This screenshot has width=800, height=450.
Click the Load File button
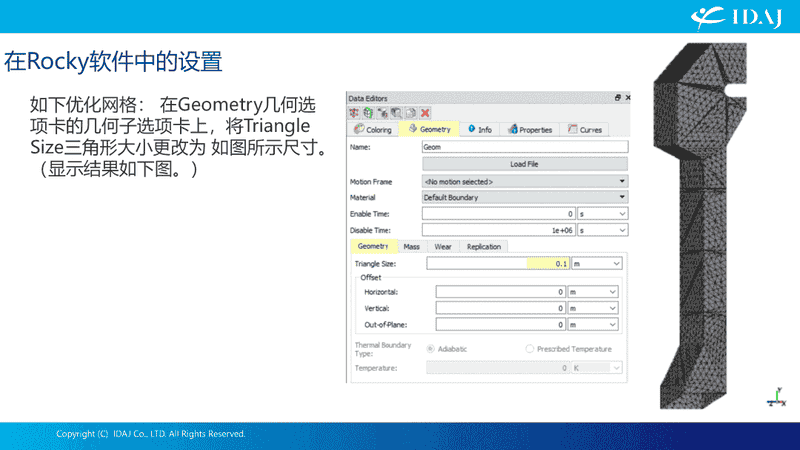pyautogui.click(x=524, y=164)
